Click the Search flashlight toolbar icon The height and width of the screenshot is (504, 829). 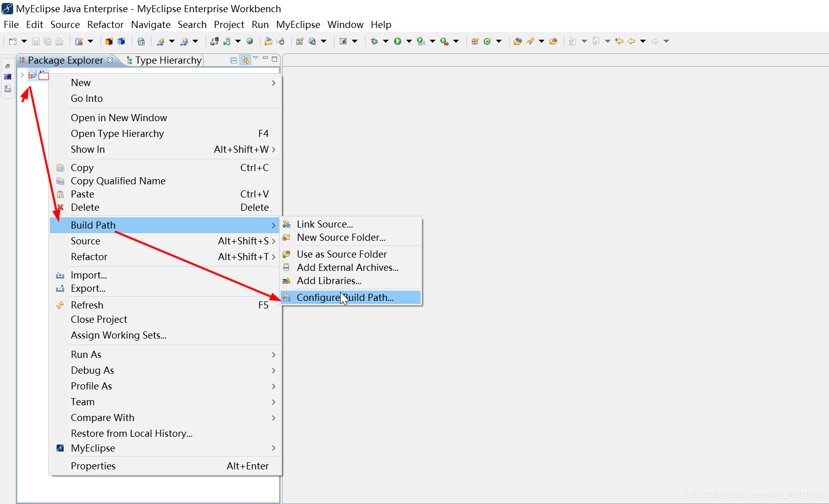[x=530, y=41]
